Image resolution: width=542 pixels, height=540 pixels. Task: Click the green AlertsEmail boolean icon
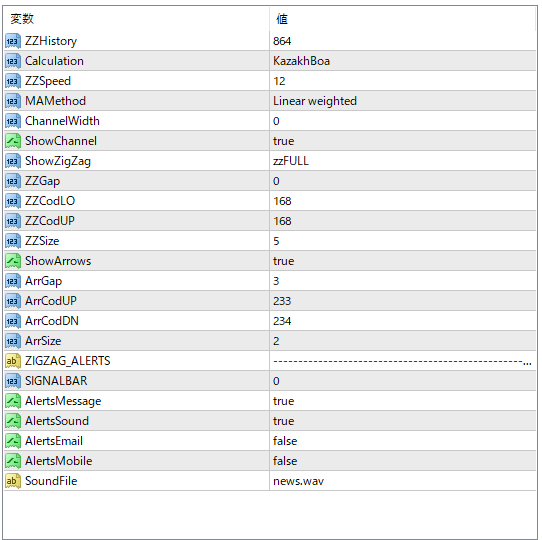13,441
